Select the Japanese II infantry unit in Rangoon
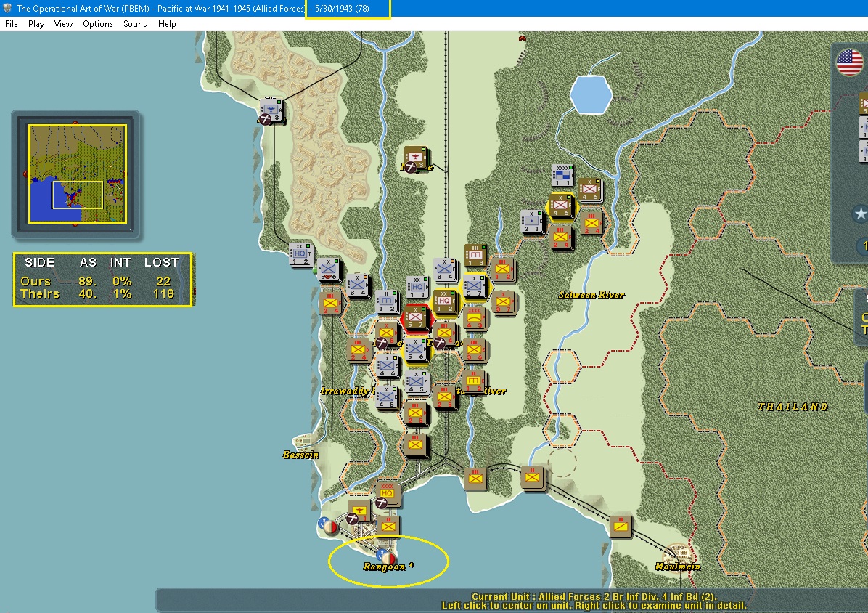This screenshot has height=613, width=868. pyautogui.click(x=389, y=526)
